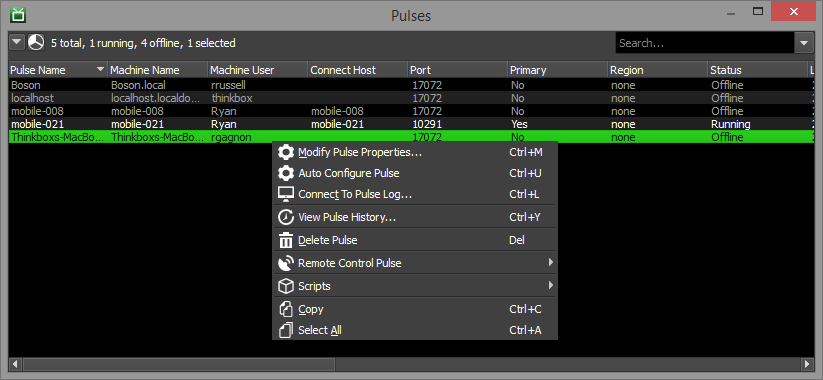Select the Boson pulse row
This screenshot has height=380, width=823.
pyautogui.click(x=412, y=85)
